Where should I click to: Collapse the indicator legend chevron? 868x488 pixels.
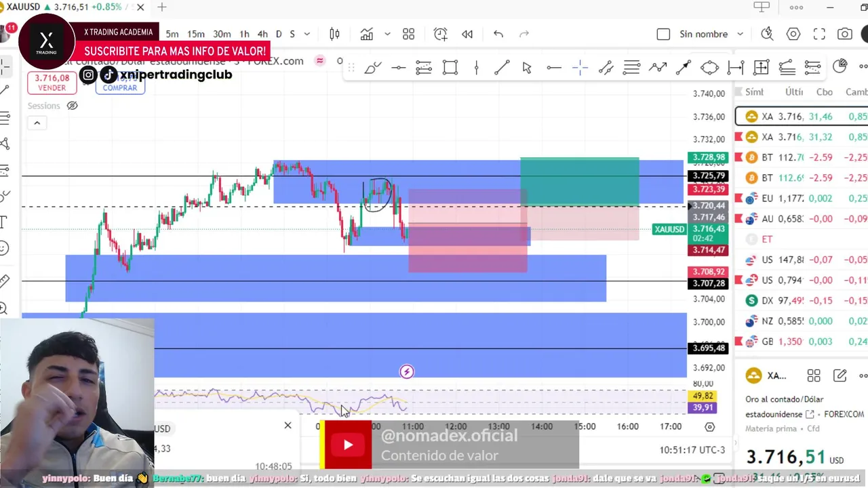click(37, 123)
